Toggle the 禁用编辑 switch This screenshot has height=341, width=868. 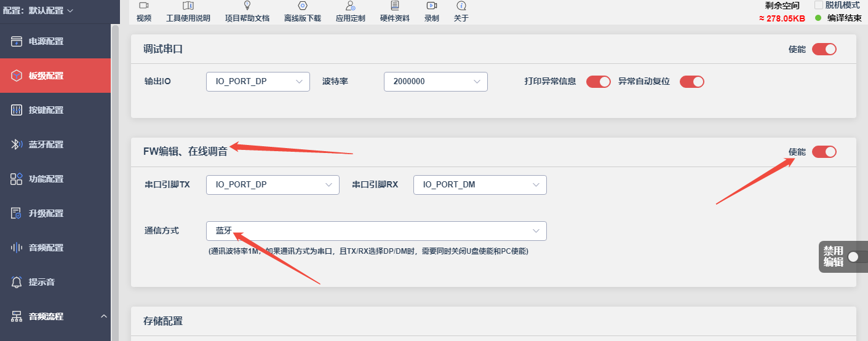[858, 257]
